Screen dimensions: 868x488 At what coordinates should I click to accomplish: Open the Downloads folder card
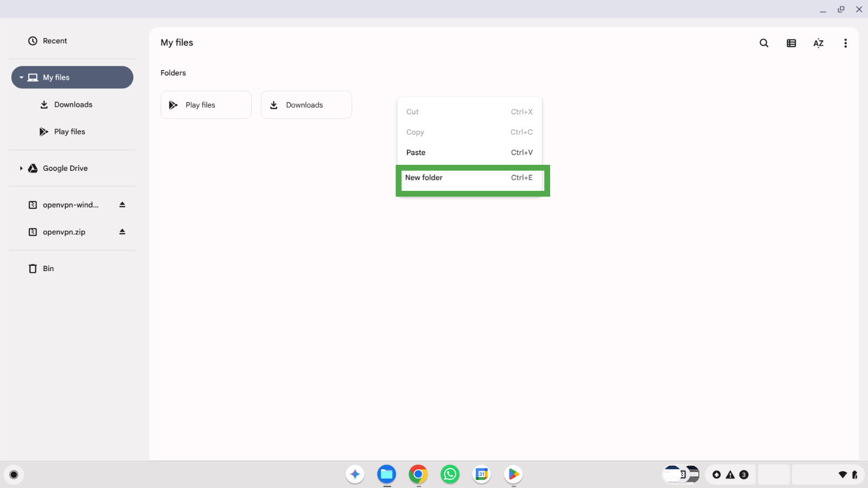point(307,105)
